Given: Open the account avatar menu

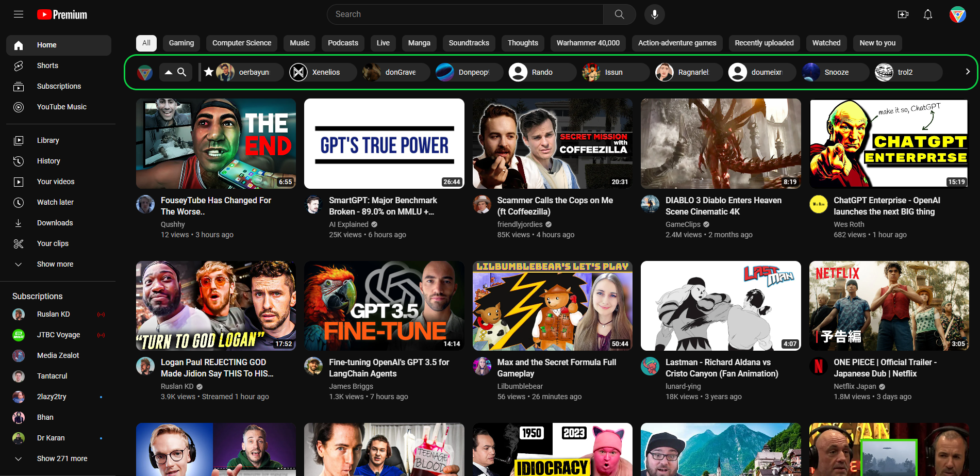Looking at the screenshot, I should coord(958,14).
